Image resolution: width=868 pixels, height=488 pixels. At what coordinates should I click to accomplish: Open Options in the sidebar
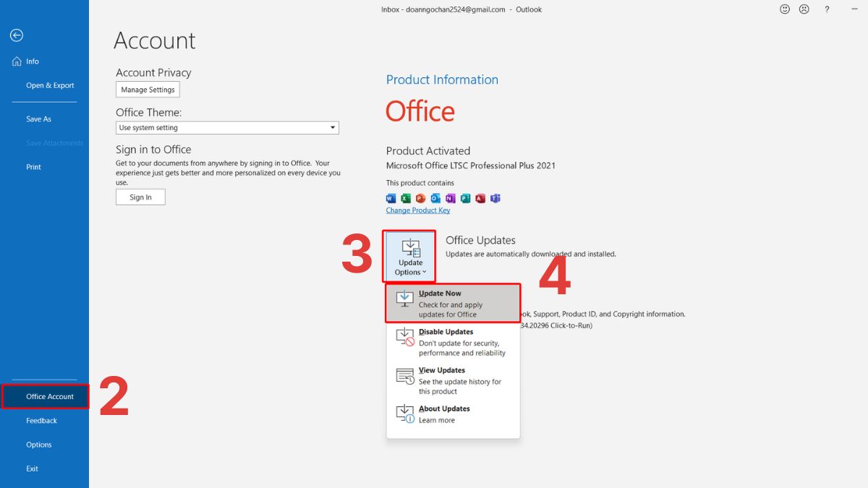[x=39, y=445]
